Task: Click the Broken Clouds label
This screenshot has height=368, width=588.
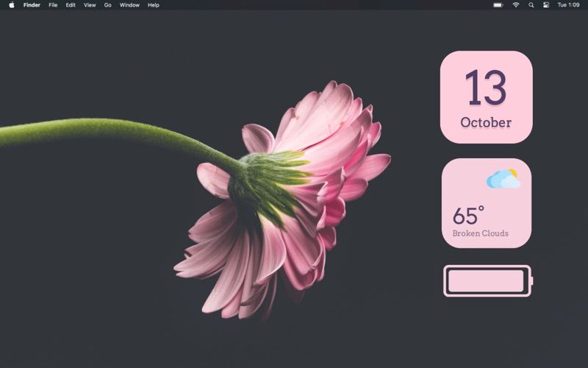Action: [481, 233]
